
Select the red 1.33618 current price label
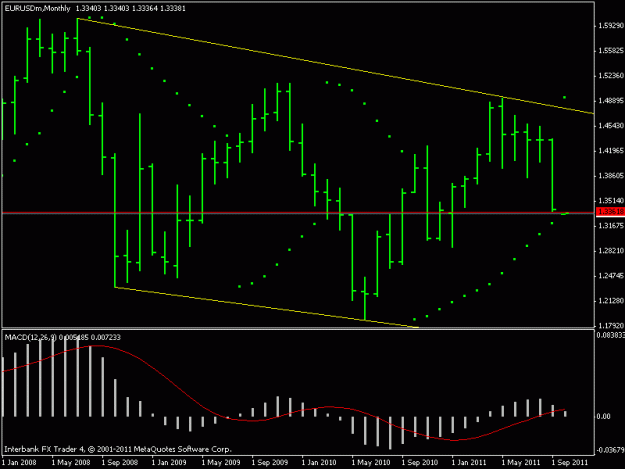pos(610,212)
